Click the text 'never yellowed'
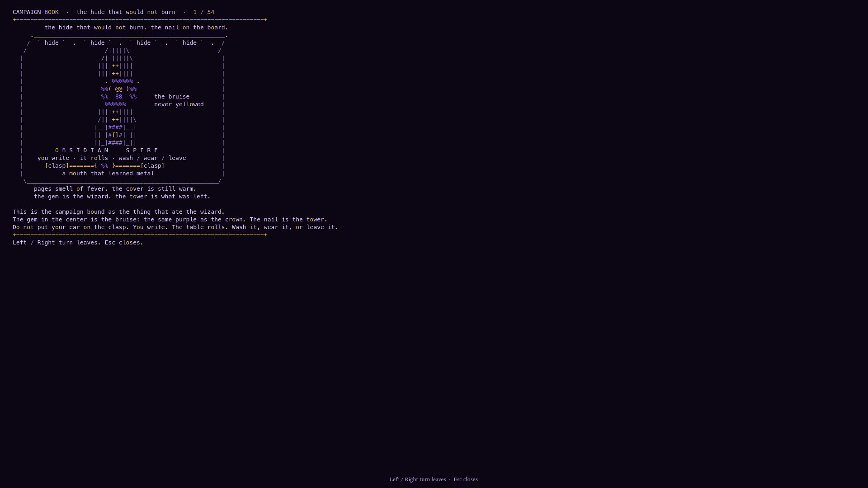This screenshot has height=488, width=868. 179,104
